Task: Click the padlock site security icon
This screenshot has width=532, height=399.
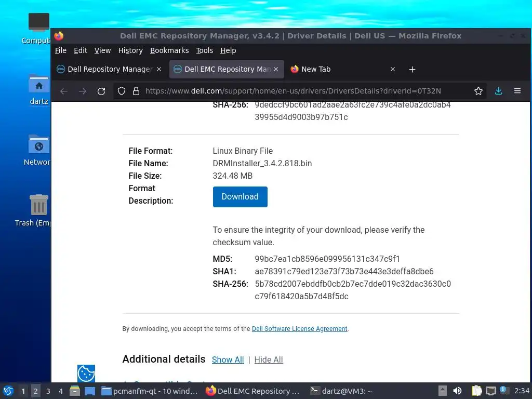Action: coord(136,91)
